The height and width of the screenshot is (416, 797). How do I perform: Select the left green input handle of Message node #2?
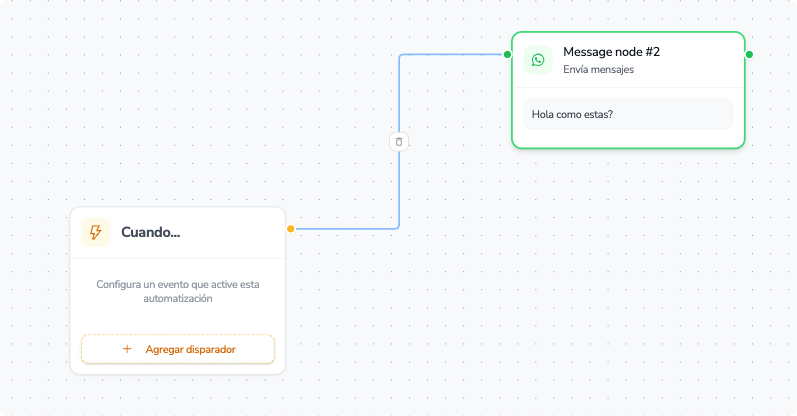(507, 54)
